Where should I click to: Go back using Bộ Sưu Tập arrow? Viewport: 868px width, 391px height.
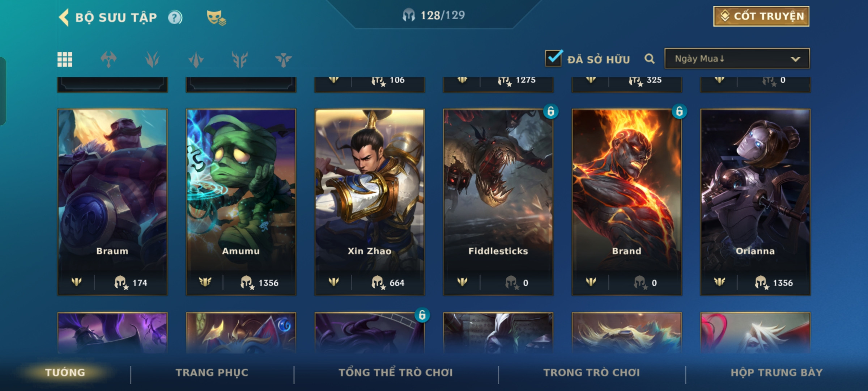pyautogui.click(x=64, y=17)
